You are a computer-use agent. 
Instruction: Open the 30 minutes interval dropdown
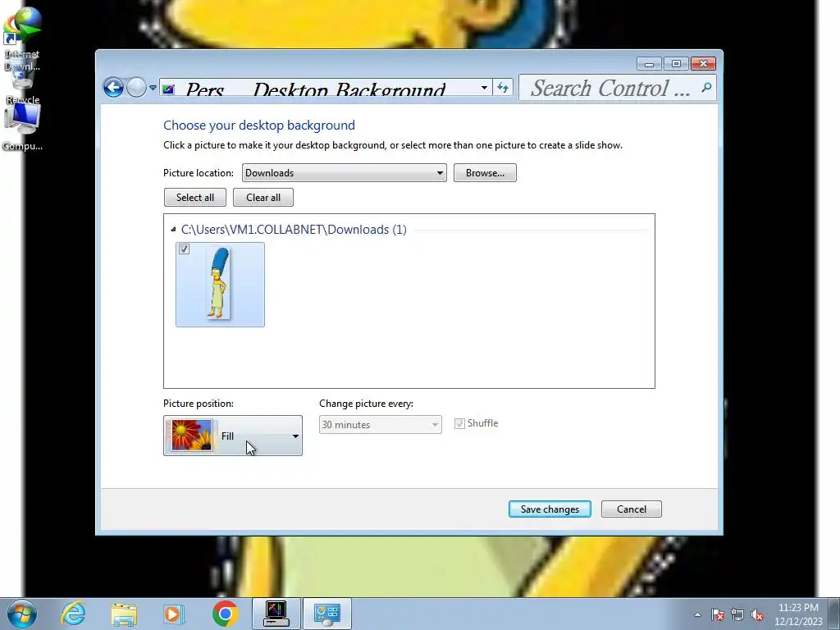[381, 424]
